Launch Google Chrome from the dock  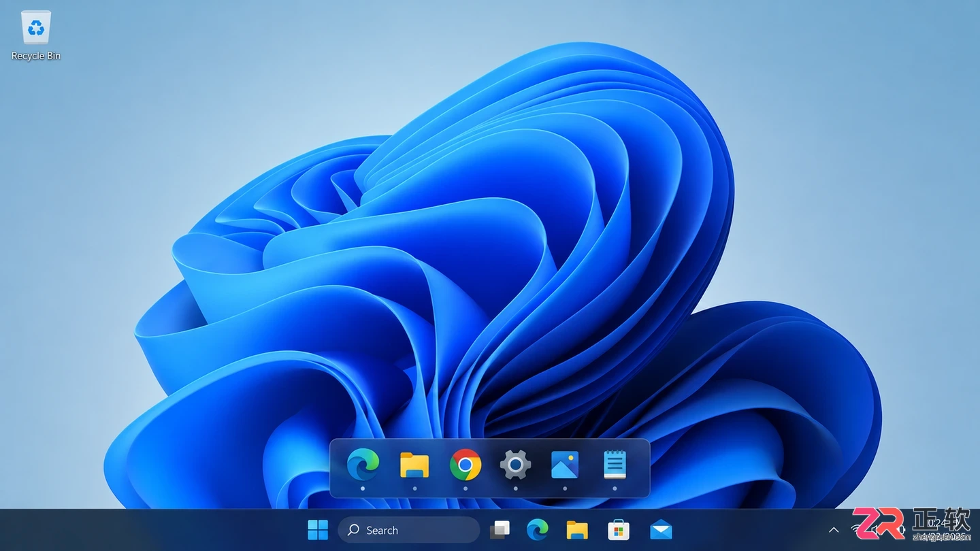(465, 465)
